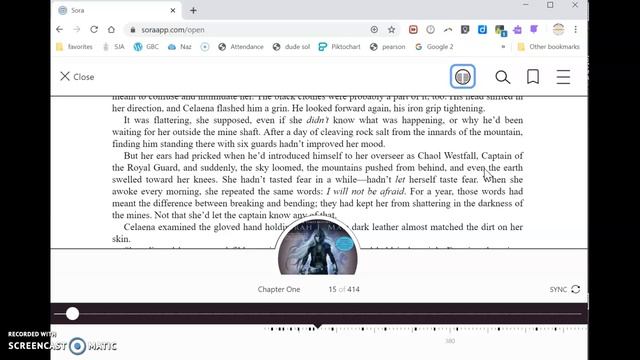This screenshot has height=360, width=640.
Task: Select the Sora browser tab
Action: pos(116,11)
